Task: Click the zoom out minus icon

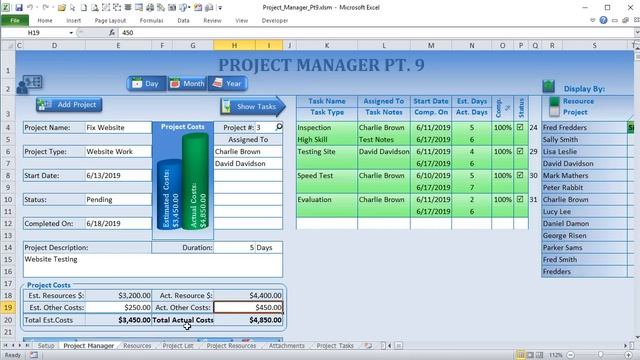Action: pyautogui.click(x=571, y=355)
